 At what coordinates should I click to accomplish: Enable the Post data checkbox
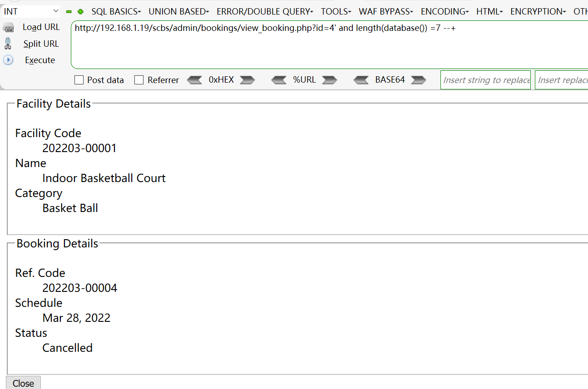point(79,80)
